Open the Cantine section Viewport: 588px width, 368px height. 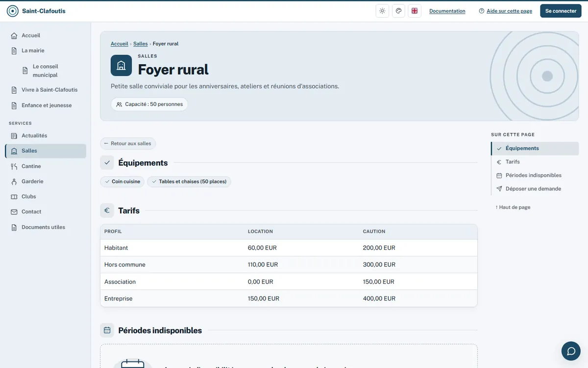point(46,166)
